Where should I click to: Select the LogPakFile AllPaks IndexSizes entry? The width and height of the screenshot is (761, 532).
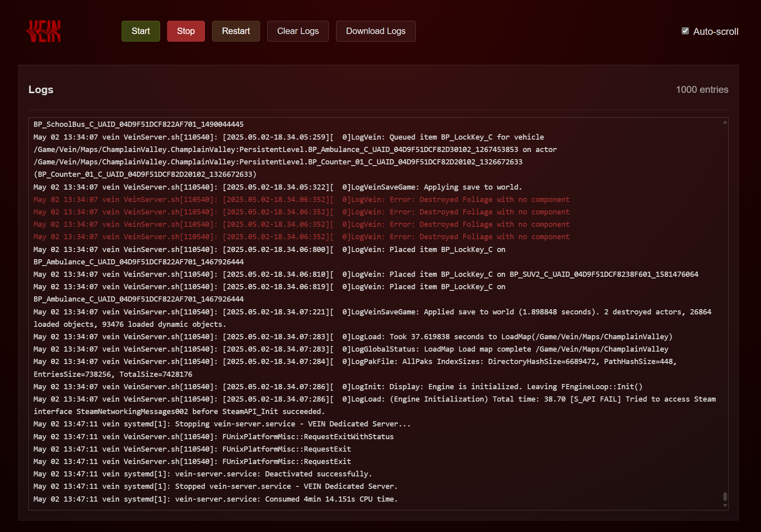[355, 368]
